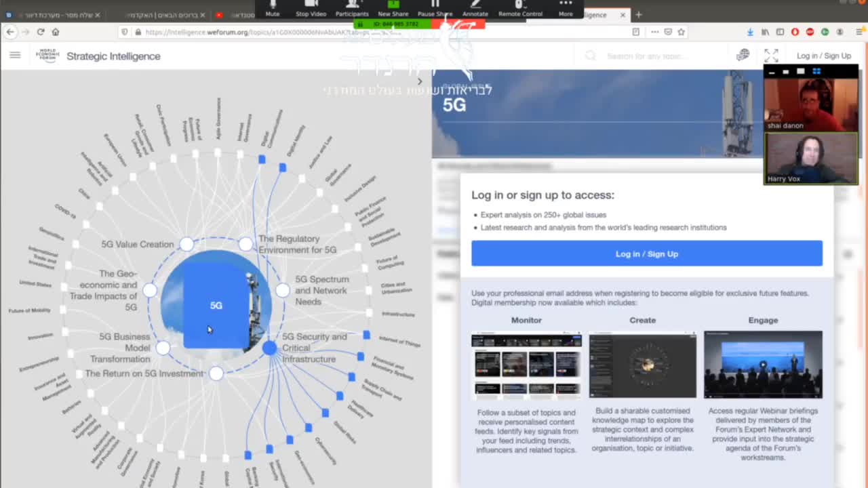Open the Firefox downloads arrow icon

pos(750,32)
